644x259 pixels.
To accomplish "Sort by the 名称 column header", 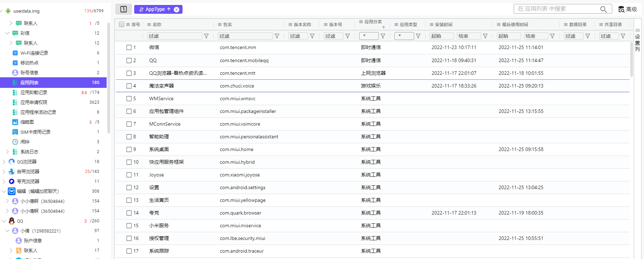I will point(157,24).
